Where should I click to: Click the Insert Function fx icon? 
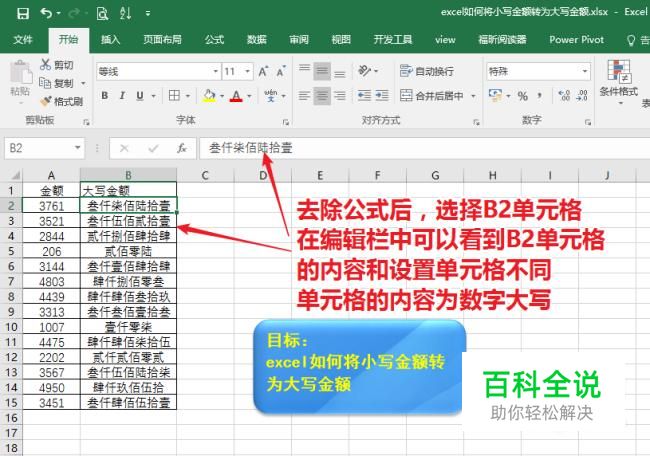click(182, 148)
